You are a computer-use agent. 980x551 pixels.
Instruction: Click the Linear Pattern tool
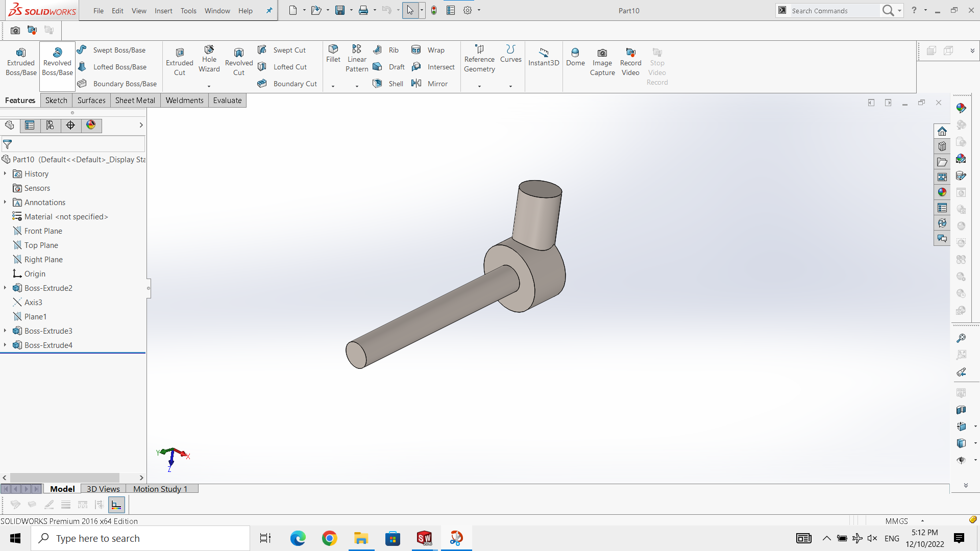pos(357,59)
